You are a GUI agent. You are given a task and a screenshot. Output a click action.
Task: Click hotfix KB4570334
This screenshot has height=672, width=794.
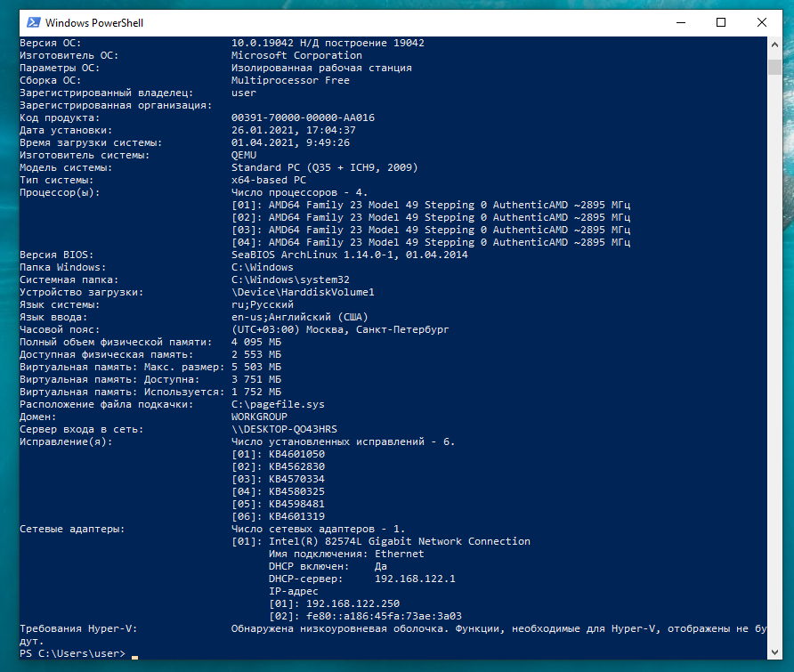click(x=296, y=479)
